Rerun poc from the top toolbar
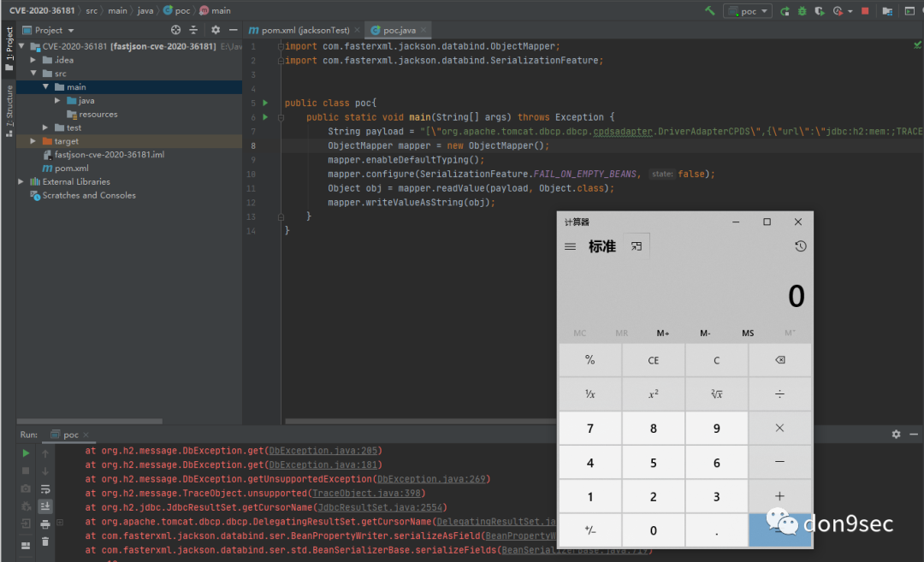This screenshot has width=924, height=562. 785,10
